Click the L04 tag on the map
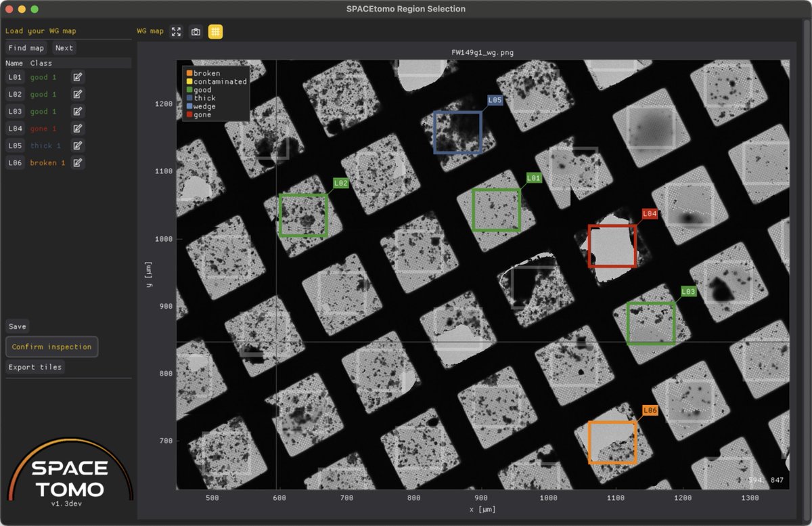This screenshot has width=812, height=526. coord(650,214)
